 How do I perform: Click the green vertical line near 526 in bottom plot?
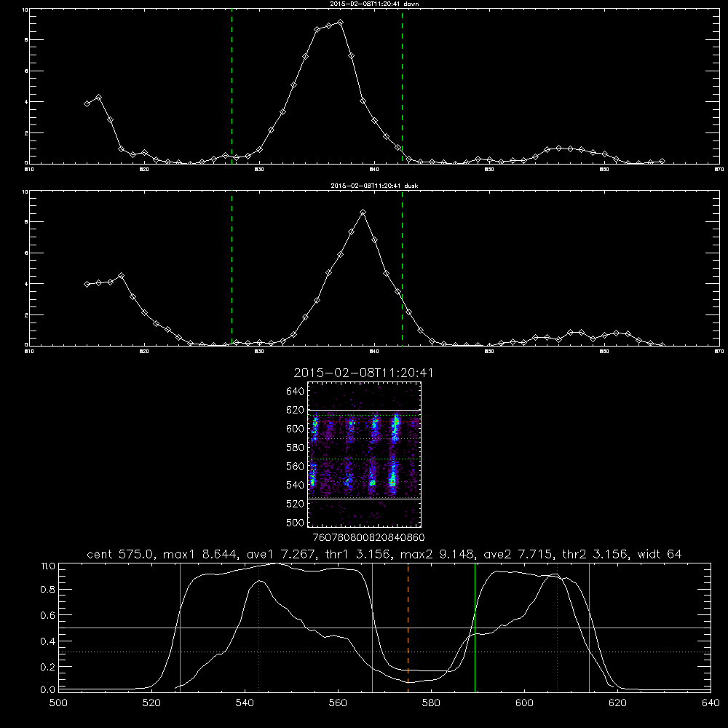point(180,627)
